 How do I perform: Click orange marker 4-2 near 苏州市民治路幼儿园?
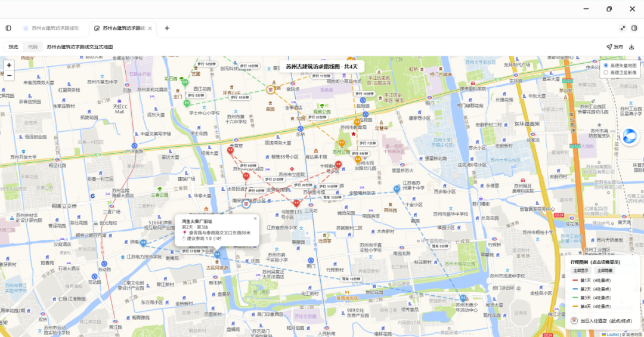click(357, 159)
